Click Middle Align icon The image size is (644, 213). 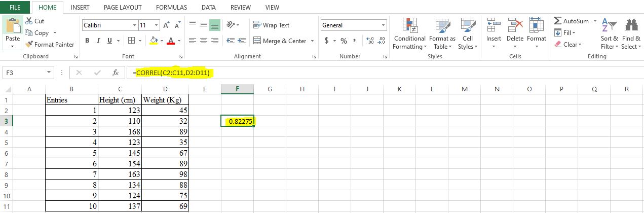(x=203, y=24)
